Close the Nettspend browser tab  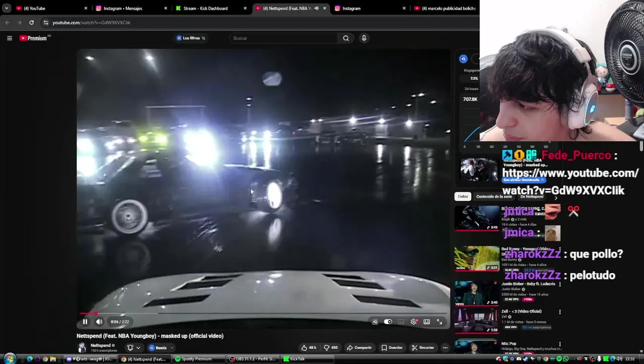click(x=324, y=8)
